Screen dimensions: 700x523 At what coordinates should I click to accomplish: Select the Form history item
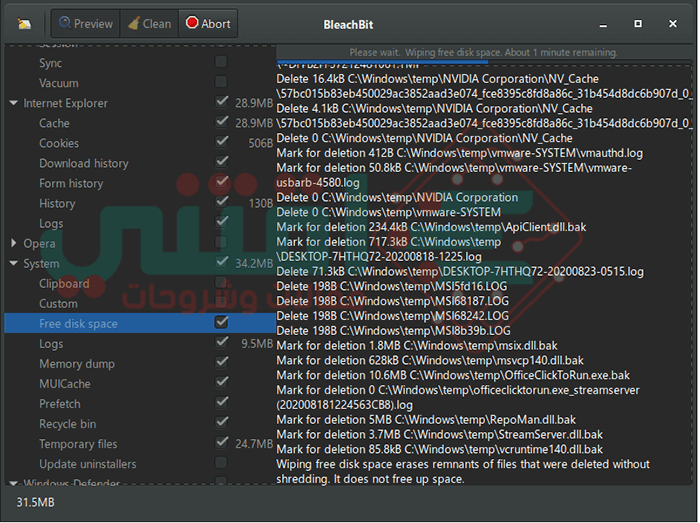71,183
